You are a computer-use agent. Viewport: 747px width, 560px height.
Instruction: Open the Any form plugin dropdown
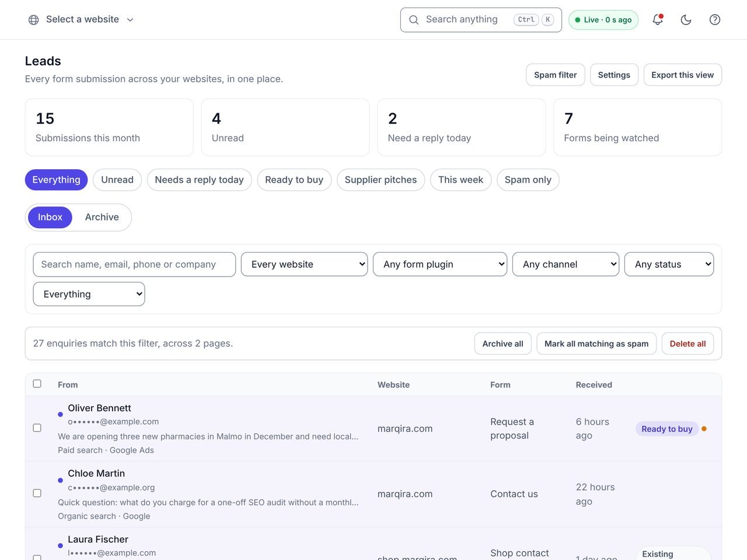click(440, 264)
